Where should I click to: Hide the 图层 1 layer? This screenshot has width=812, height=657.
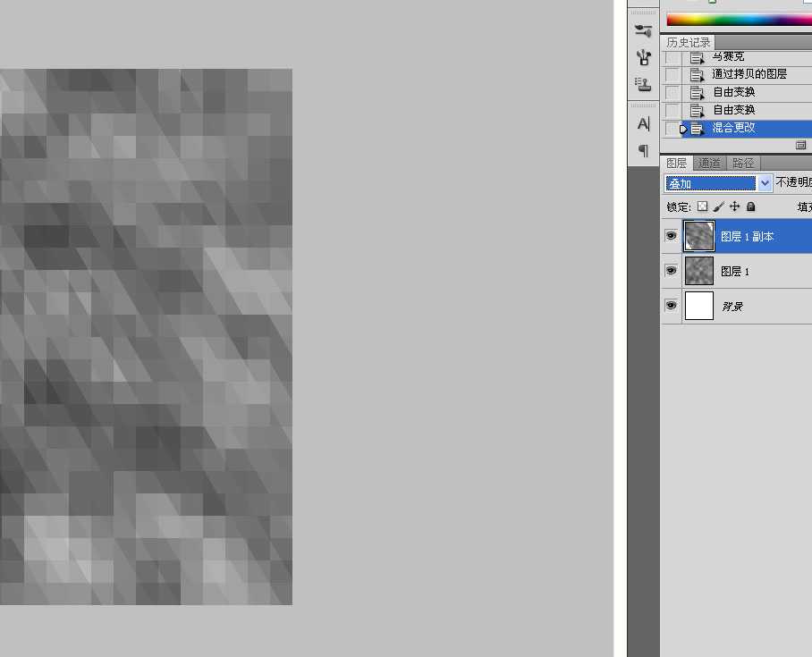point(671,270)
